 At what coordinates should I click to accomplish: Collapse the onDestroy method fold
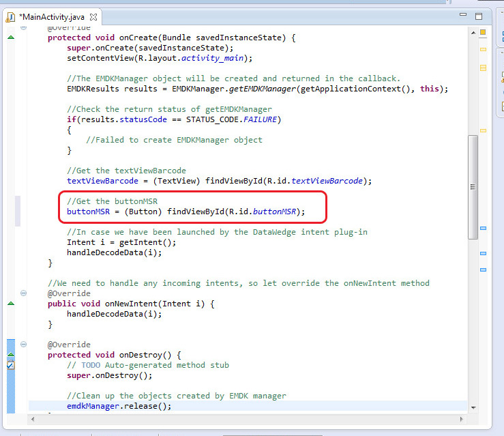click(24, 345)
